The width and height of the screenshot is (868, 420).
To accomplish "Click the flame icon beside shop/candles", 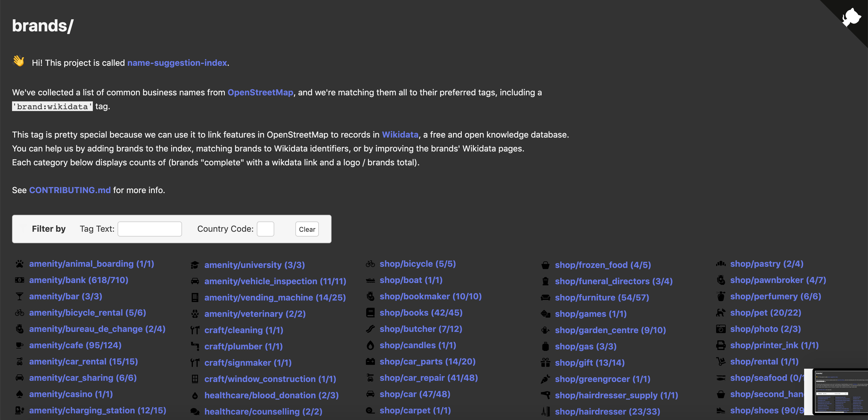I will point(370,345).
